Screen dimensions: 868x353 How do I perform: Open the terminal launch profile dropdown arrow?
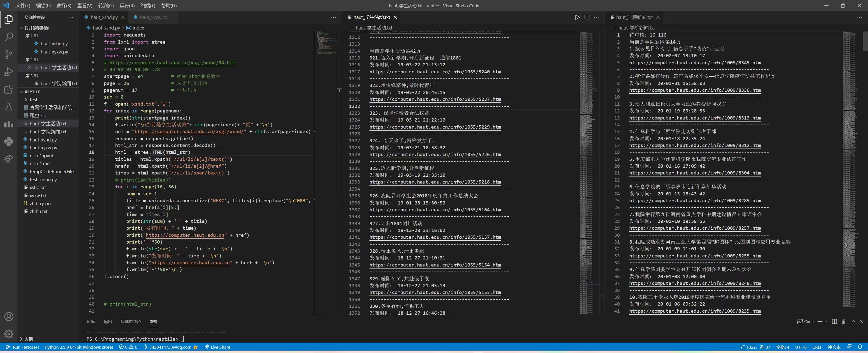(x=826, y=322)
